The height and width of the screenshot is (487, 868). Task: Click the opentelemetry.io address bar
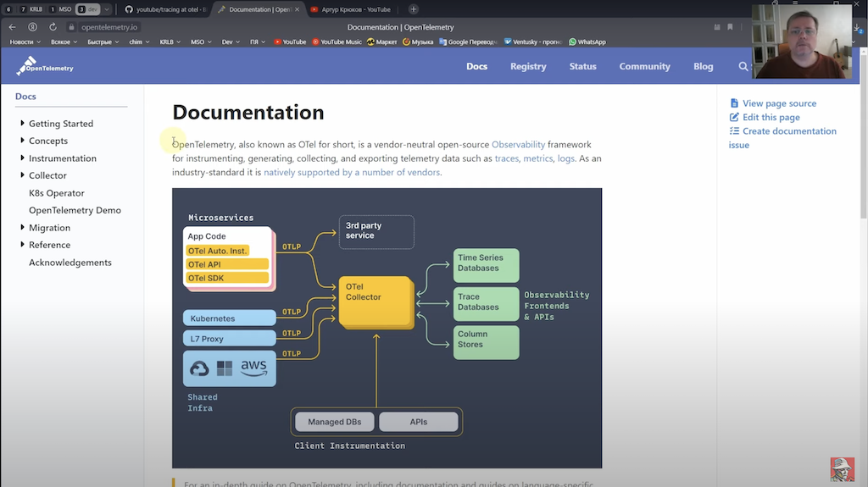click(x=109, y=26)
